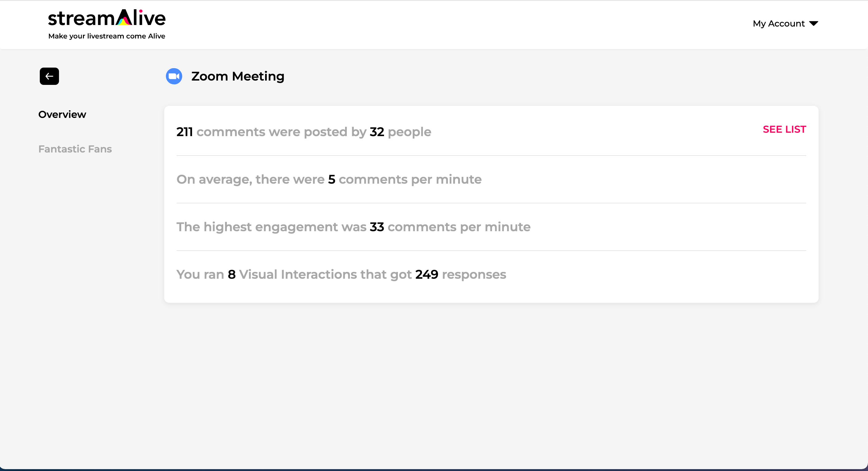
Task: Click the black back arrow button
Action: (x=49, y=76)
